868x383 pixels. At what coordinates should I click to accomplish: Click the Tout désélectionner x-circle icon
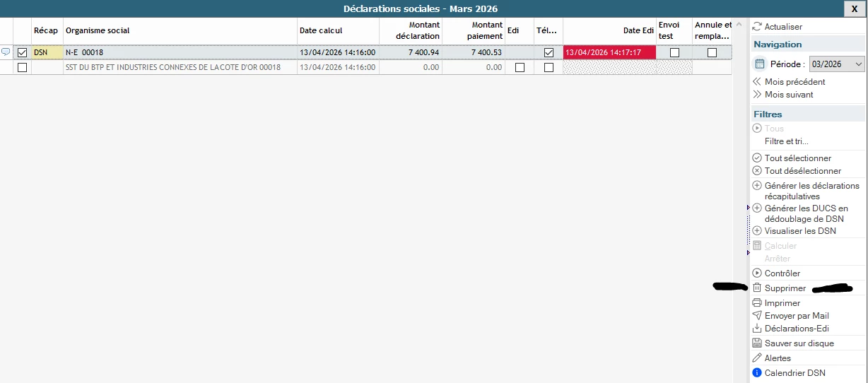click(x=757, y=170)
